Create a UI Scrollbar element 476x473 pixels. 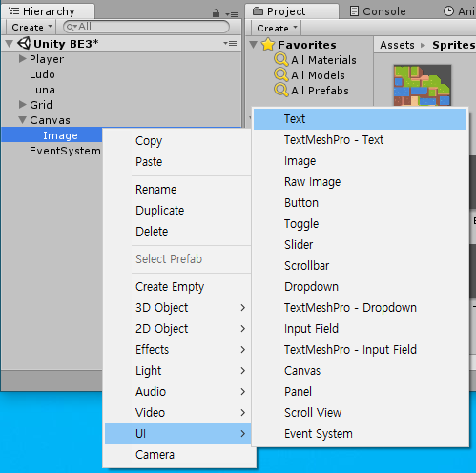click(x=360, y=266)
